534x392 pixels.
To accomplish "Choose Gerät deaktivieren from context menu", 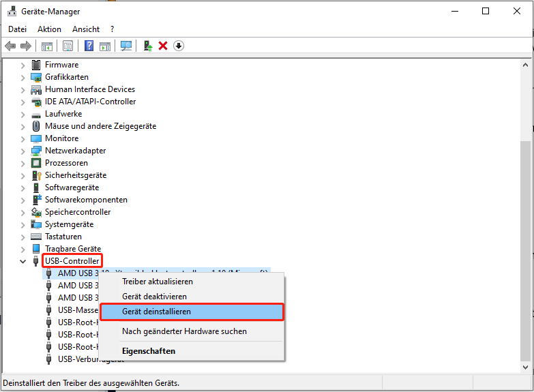I will coord(192,297).
